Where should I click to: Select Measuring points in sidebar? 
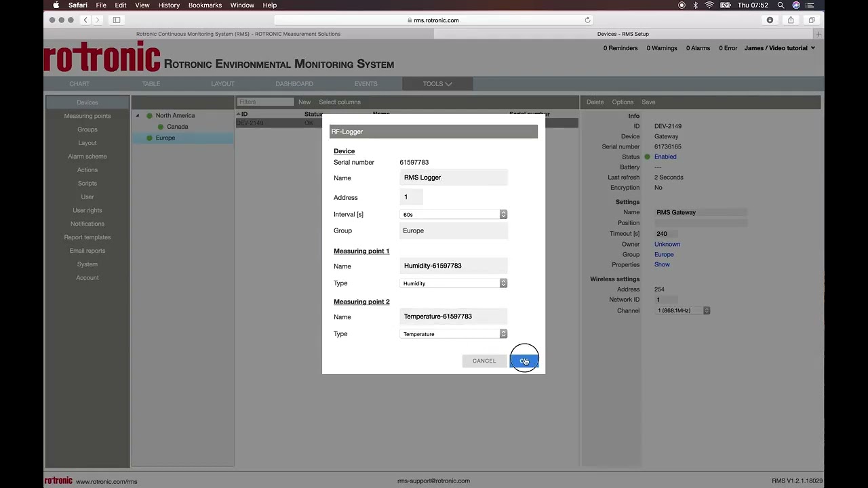pyautogui.click(x=87, y=116)
